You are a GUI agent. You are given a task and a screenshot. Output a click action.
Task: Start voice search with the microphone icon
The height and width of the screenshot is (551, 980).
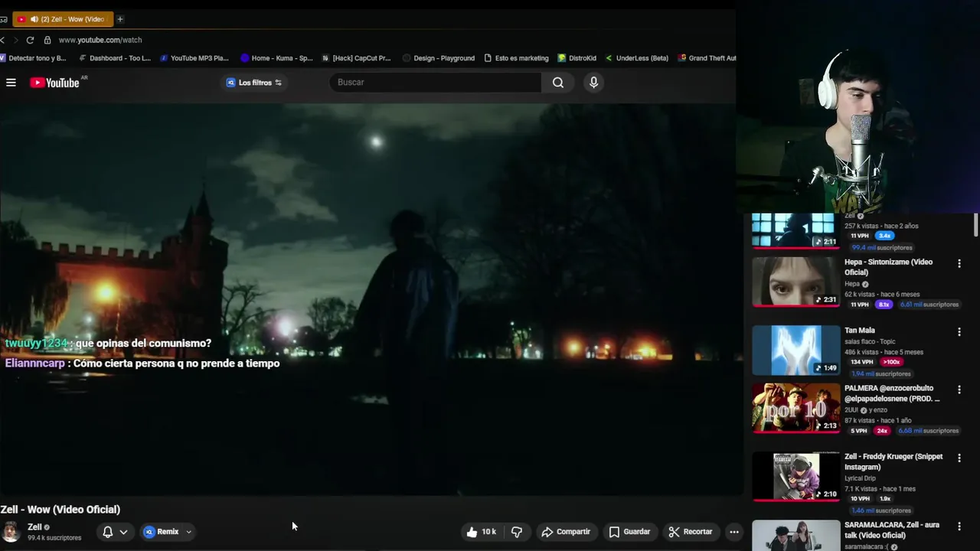(x=593, y=83)
